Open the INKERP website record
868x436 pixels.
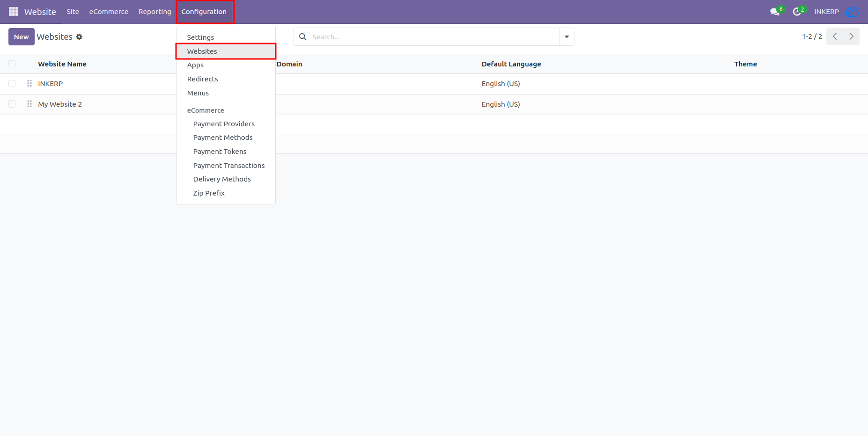[x=51, y=84]
